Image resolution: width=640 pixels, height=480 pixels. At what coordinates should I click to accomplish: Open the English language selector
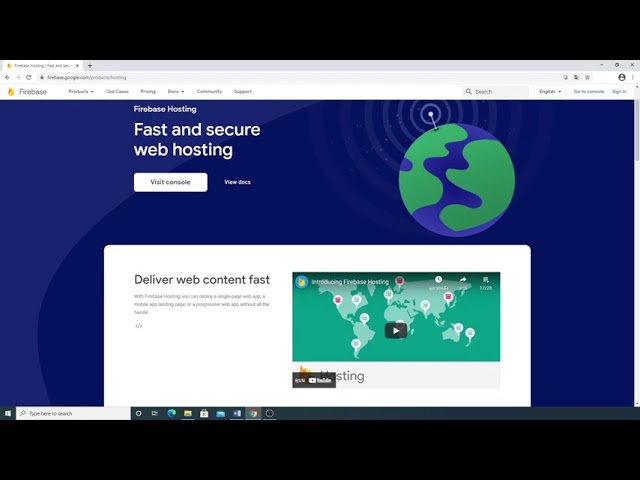coord(550,91)
